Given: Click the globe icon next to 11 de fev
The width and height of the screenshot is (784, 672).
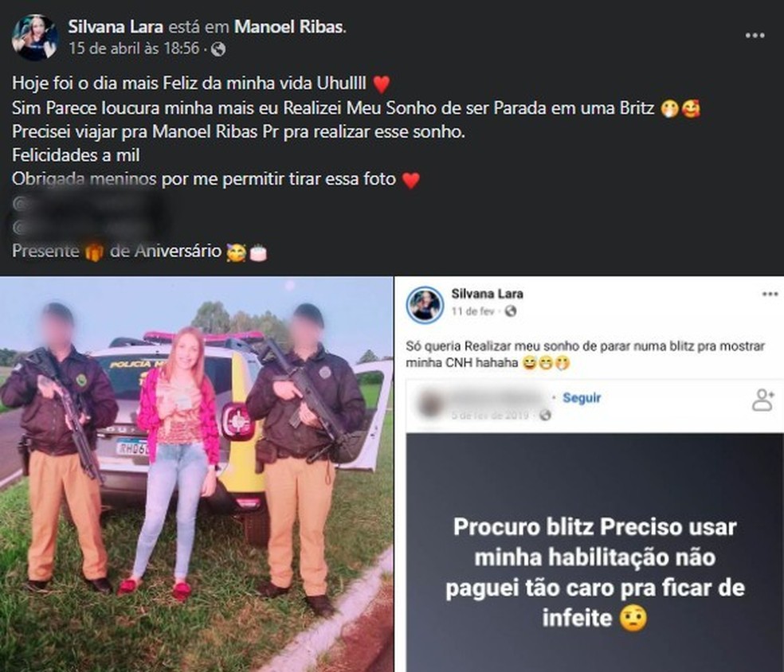Looking at the screenshot, I should pos(511,311).
